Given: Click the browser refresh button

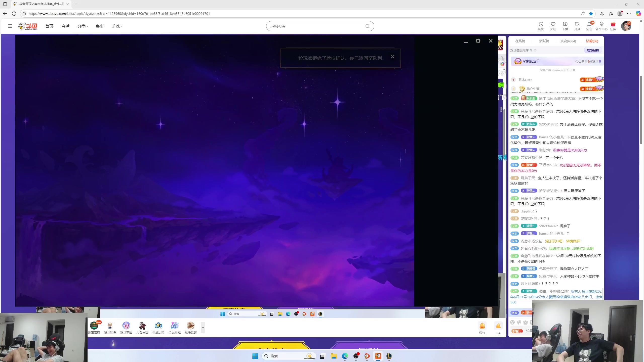Looking at the screenshot, I should pos(14,14).
